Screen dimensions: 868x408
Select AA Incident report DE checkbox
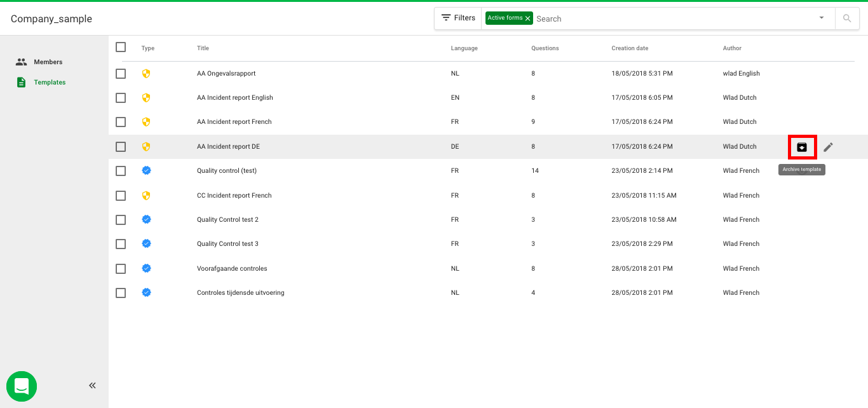(121, 147)
